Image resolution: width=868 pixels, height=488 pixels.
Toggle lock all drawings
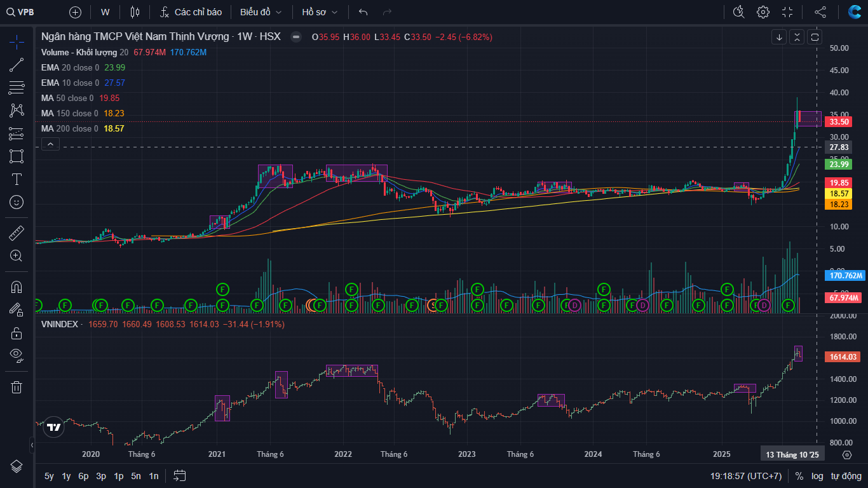coord(17,332)
